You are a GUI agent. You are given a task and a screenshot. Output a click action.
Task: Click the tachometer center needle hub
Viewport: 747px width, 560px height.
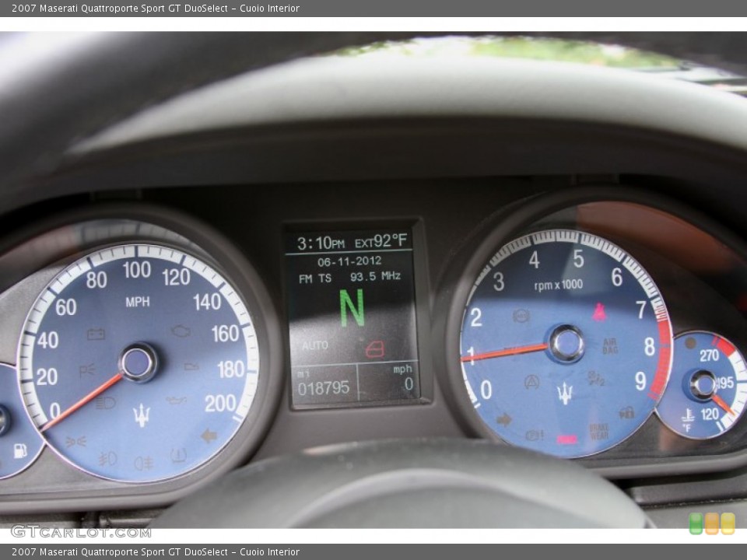click(566, 344)
